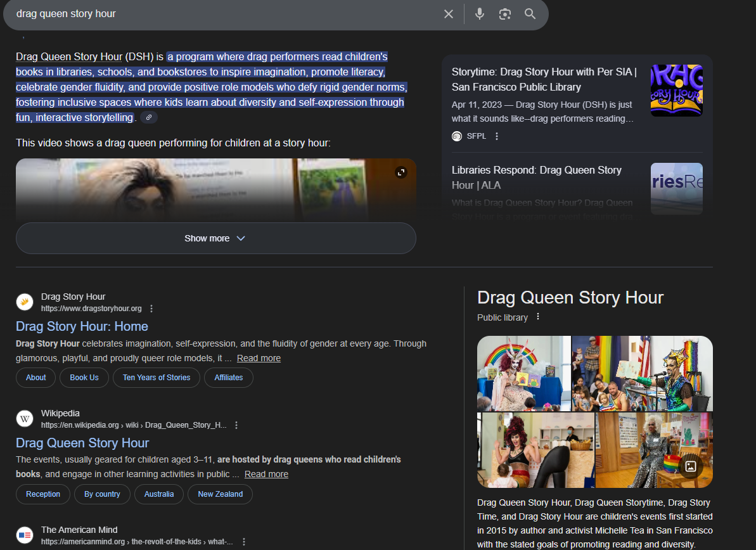The height and width of the screenshot is (550, 756).
Task: Clear the search box with the X icon
Action: pos(449,14)
